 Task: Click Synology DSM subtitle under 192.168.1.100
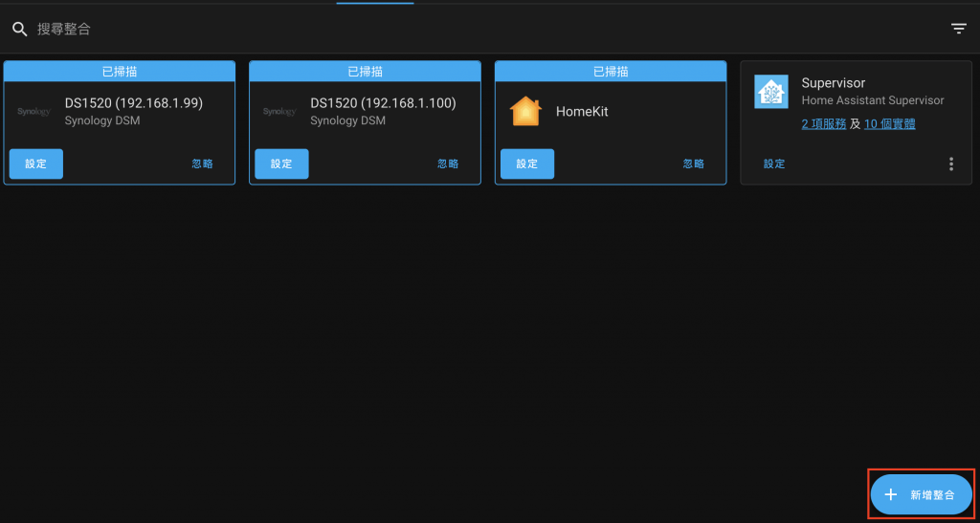348,120
